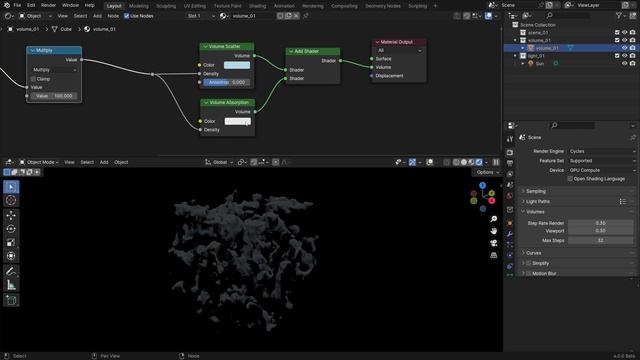Open the Device GPU Compute dropdown
The height and width of the screenshot is (360, 640).
click(602, 170)
